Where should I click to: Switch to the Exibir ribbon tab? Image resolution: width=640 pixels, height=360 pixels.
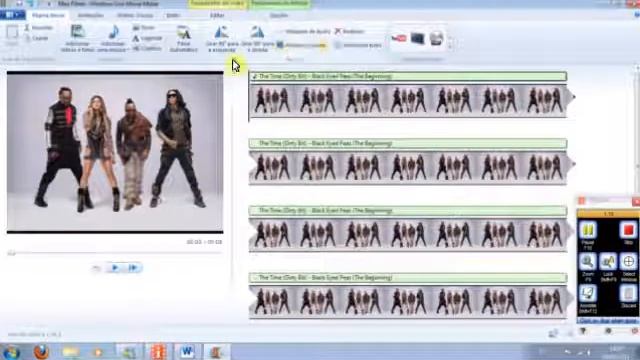coord(173,15)
